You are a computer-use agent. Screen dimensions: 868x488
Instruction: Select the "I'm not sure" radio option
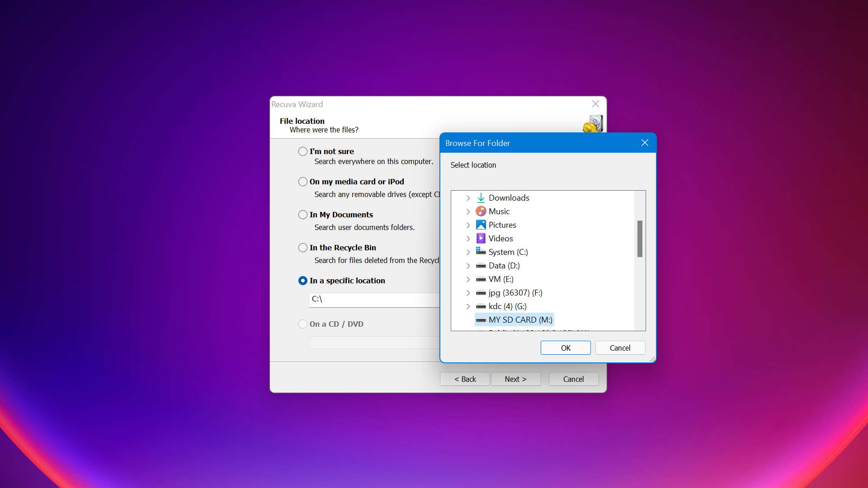(x=303, y=151)
